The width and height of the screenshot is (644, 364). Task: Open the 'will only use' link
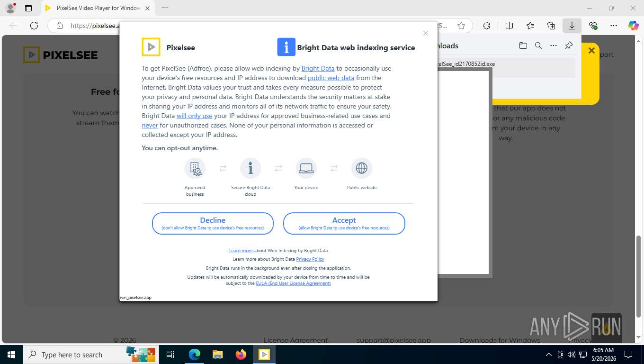[x=195, y=116]
